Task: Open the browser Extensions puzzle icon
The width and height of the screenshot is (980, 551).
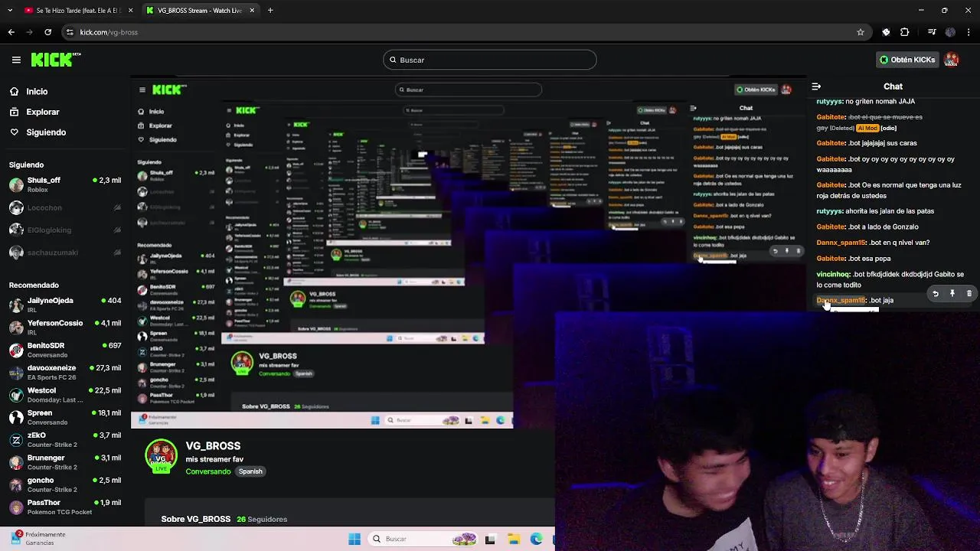Action: pos(905,32)
